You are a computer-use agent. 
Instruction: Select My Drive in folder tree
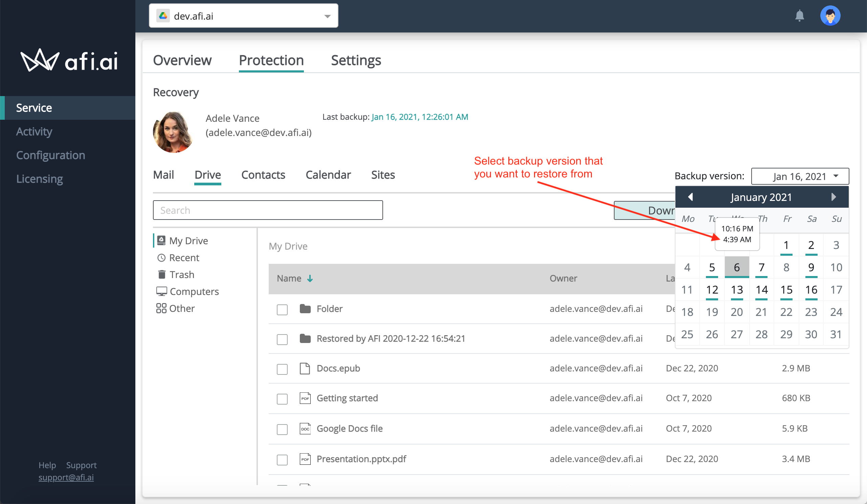click(188, 240)
